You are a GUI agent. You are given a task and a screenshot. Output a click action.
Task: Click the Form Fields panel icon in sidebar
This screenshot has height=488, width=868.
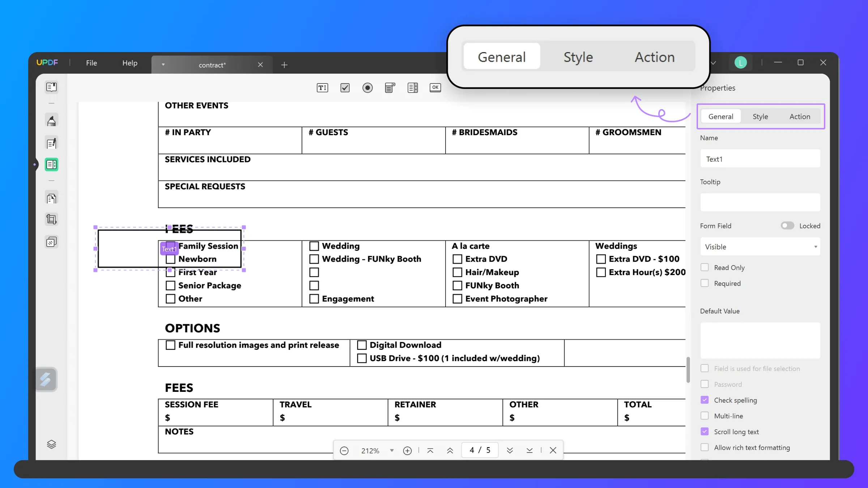(51, 164)
